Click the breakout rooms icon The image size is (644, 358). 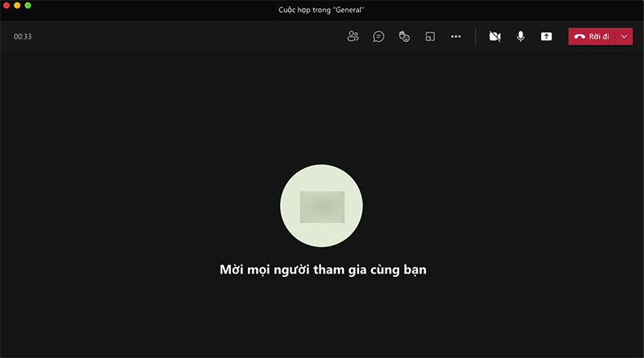pyautogui.click(x=430, y=36)
